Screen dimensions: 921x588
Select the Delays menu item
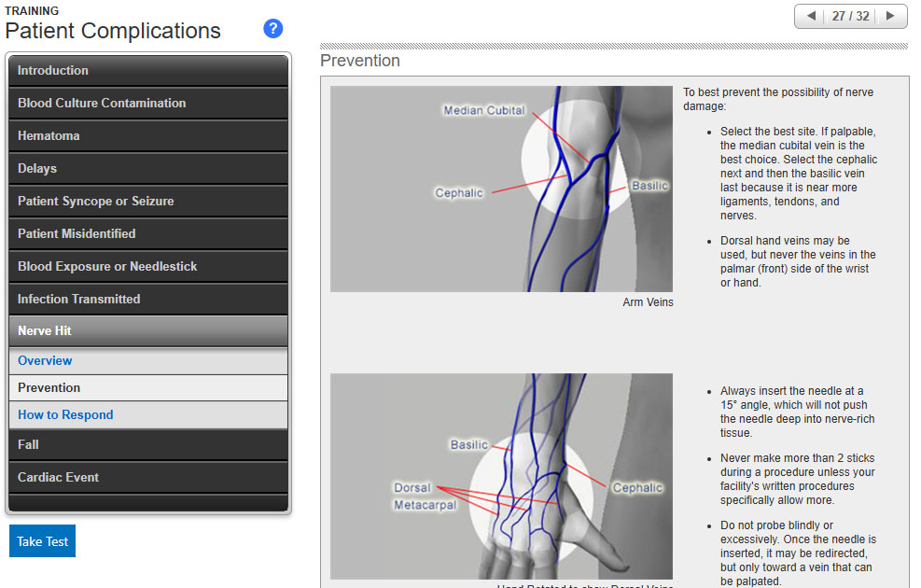click(x=148, y=169)
